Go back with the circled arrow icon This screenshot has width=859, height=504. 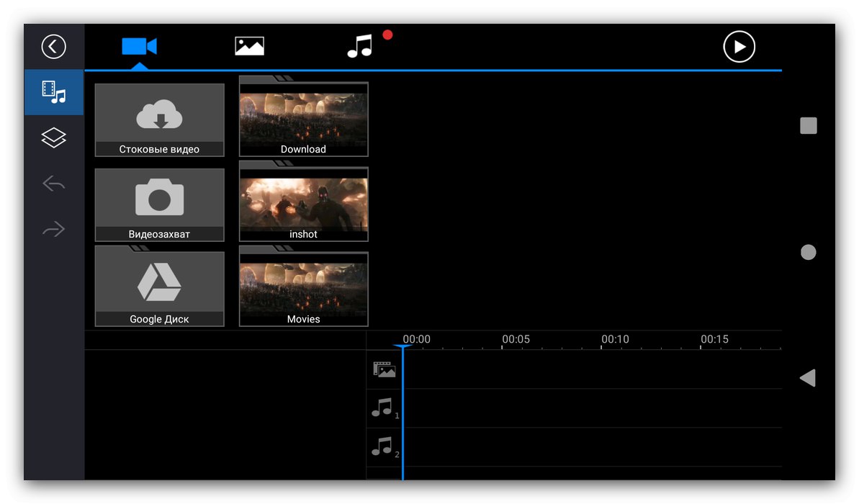(x=54, y=47)
